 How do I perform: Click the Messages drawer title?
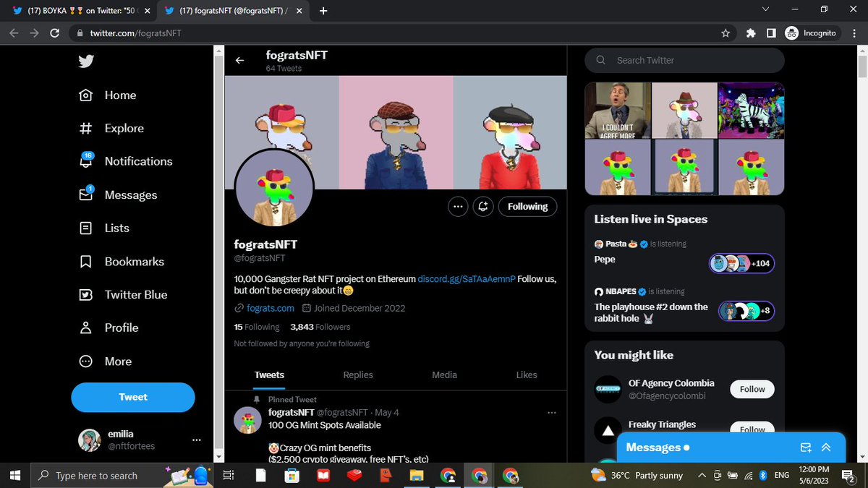653,448
